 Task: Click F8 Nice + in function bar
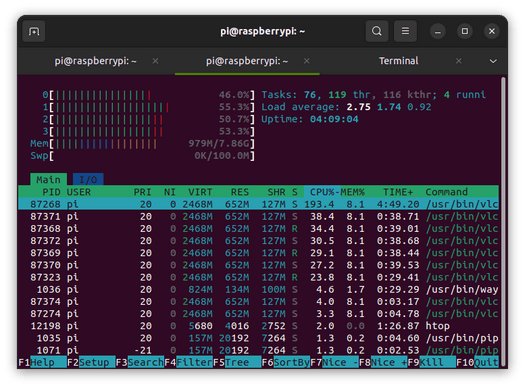pyautogui.click(x=383, y=362)
